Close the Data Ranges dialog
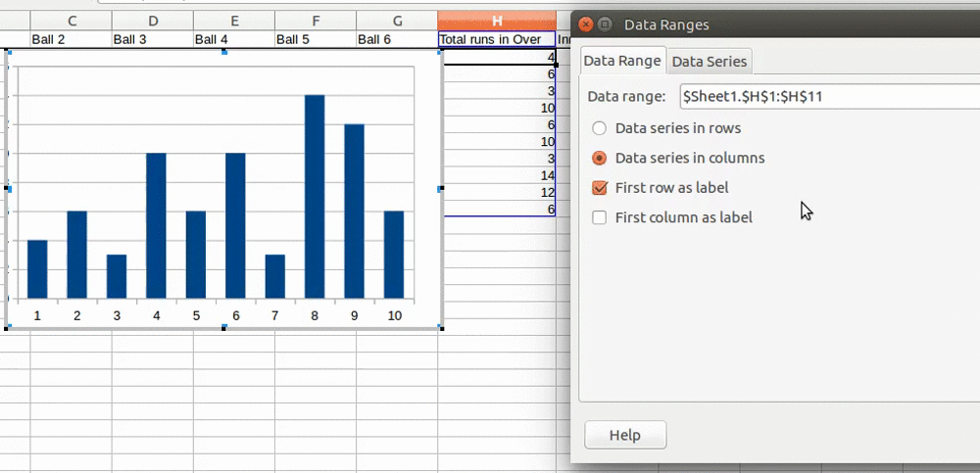The image size is (980, 473). point(586,24)
